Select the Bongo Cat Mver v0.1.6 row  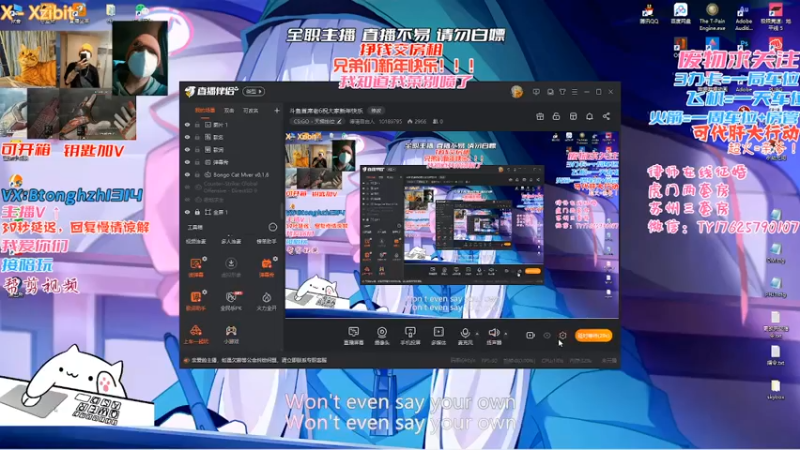click(x=232, y=174)
